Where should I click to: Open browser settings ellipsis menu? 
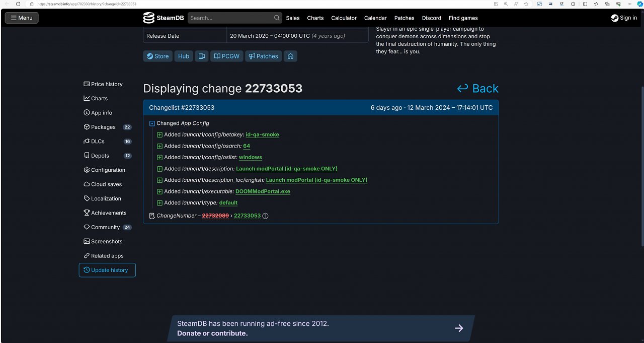click(629, 4)
